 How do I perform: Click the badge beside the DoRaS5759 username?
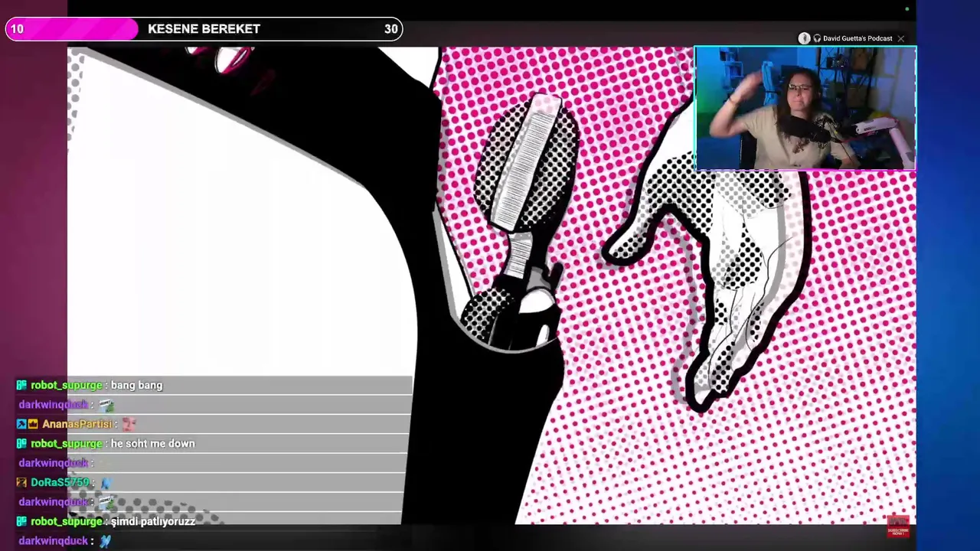21,483
